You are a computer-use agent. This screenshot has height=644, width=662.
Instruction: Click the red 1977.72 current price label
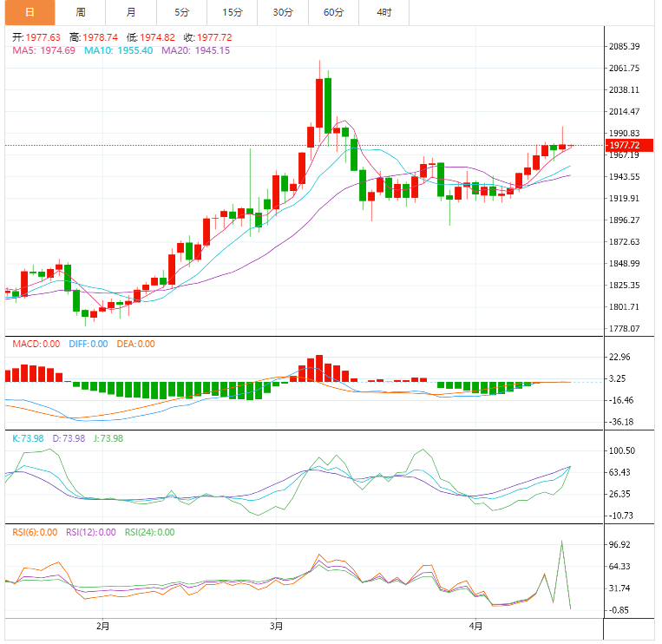click(629, 145)
